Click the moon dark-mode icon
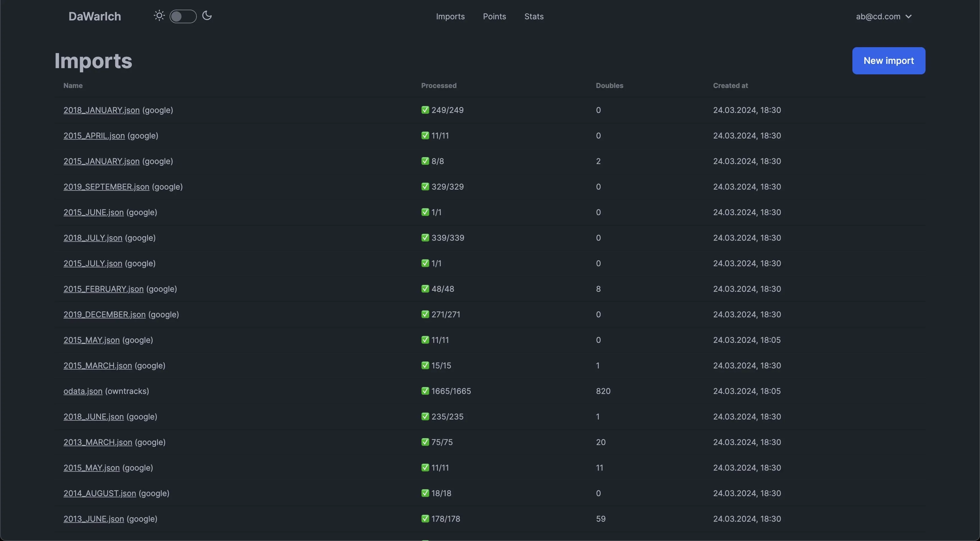Viewport: 980px width, 541px height. tap(206, 16)
